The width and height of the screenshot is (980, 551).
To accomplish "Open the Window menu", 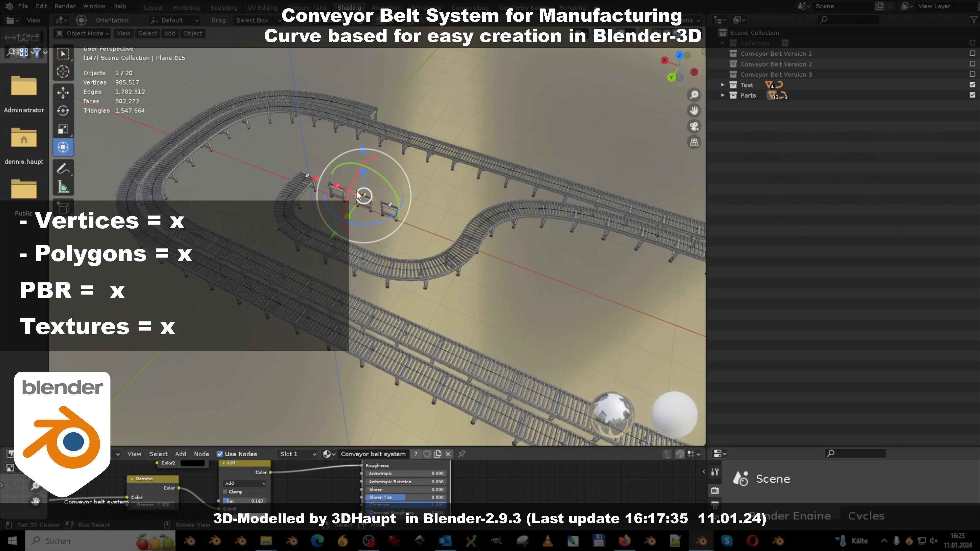I will 94,6.
